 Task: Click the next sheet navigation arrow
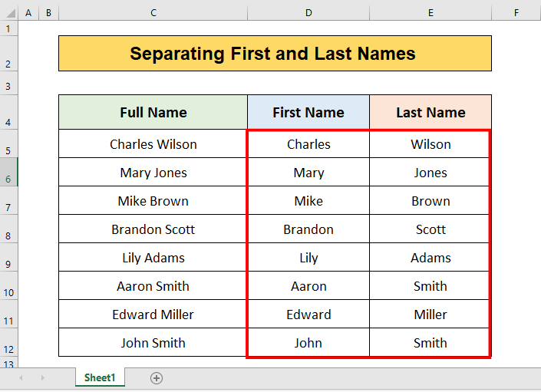[42, 377]
